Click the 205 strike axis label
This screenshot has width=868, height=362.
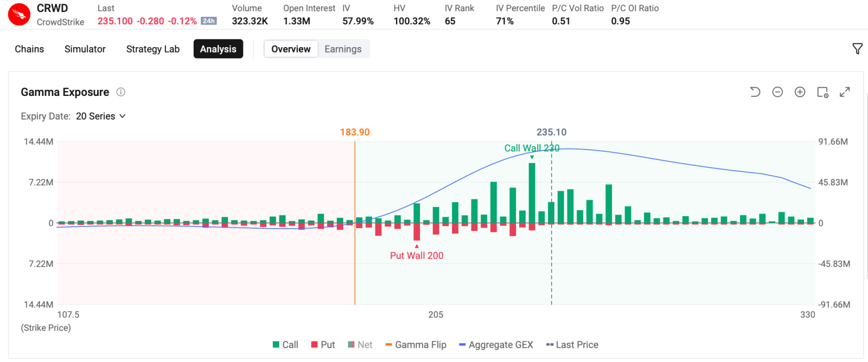click(x=436, y=314)
